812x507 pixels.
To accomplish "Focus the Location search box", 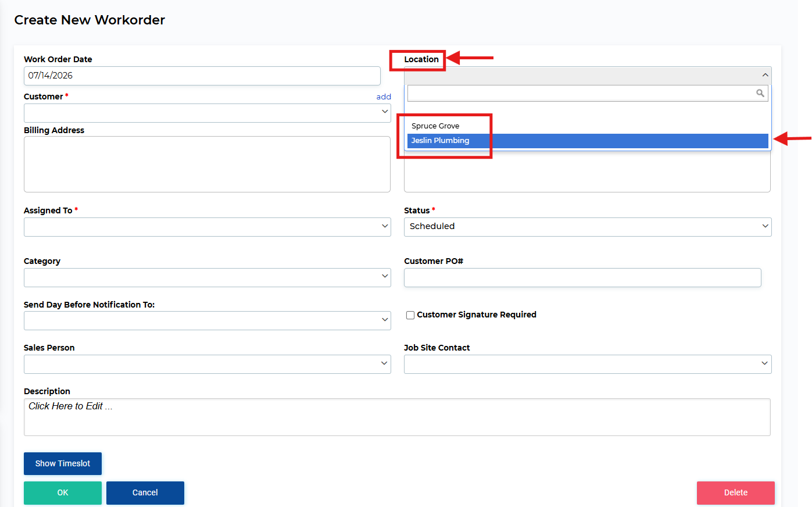I will [588, 93].
